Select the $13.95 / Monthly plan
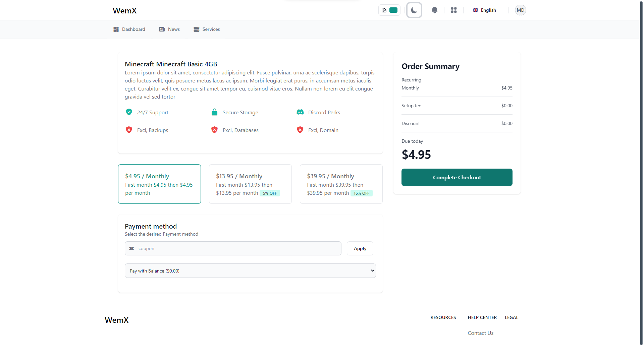The image size is (644, 362). tap(250, 184)
